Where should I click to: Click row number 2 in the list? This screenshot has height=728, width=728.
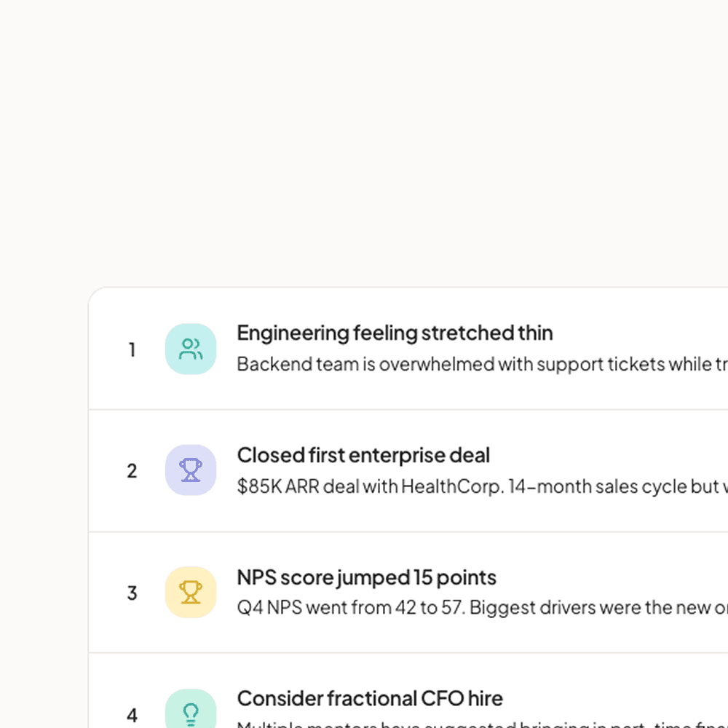tap(132, 471)
